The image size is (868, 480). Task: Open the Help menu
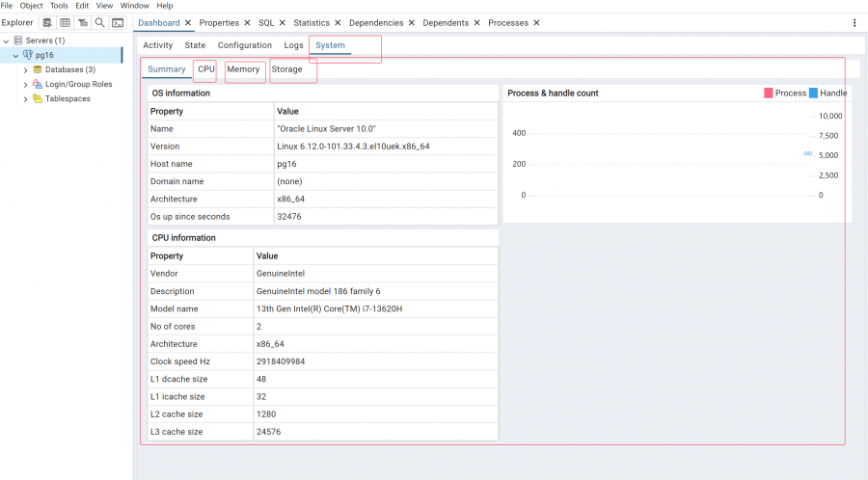(x=164, y=6)
